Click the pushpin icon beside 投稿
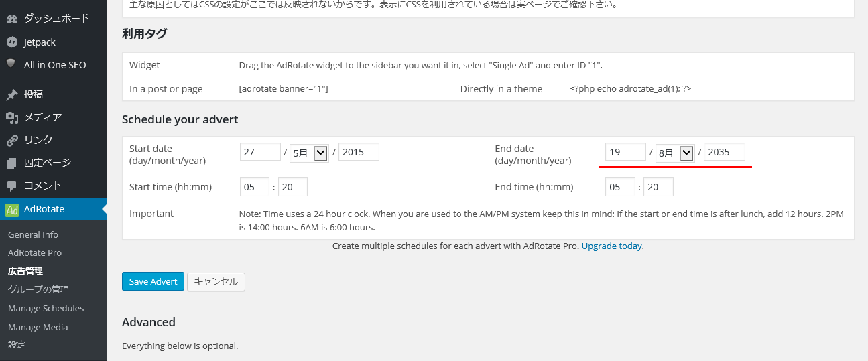This screenshot has height=361, width=868. (12, 94)
